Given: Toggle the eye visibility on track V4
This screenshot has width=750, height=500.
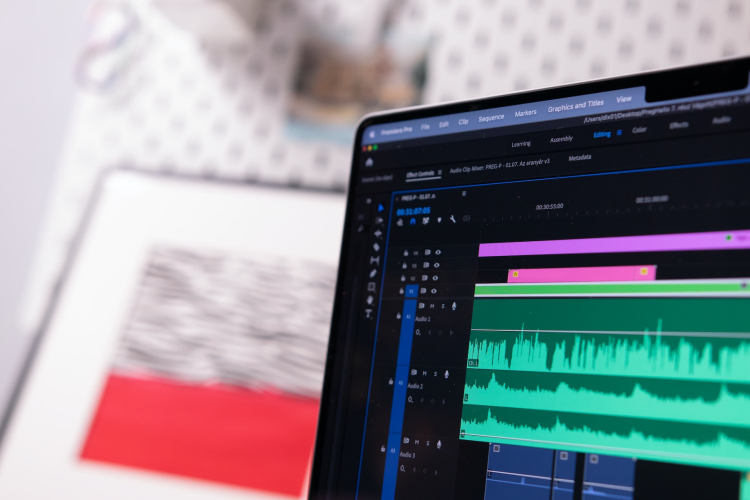Looking at the screenshot, I should [x=438, y=252].
